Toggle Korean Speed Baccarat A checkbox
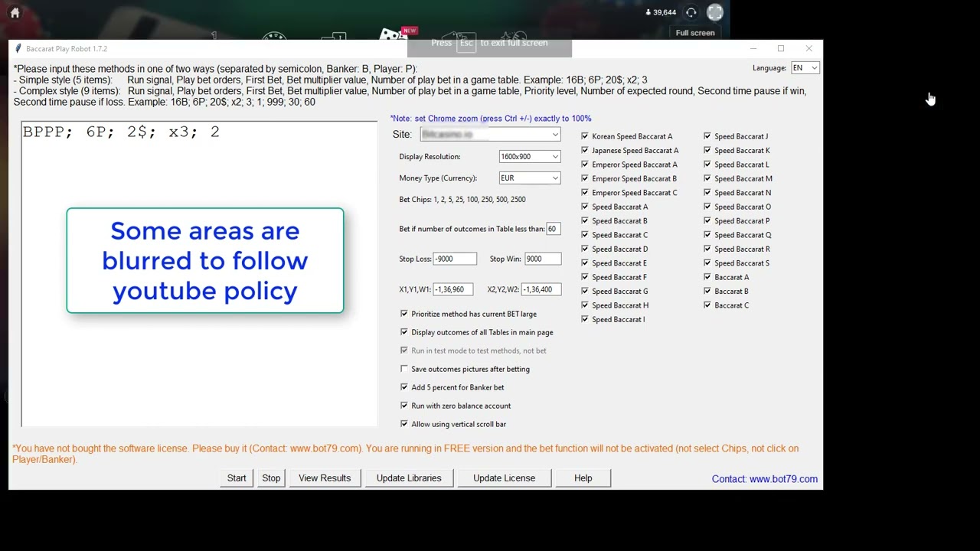This screenshot has height=551, width=980. (x=585, y=136)
